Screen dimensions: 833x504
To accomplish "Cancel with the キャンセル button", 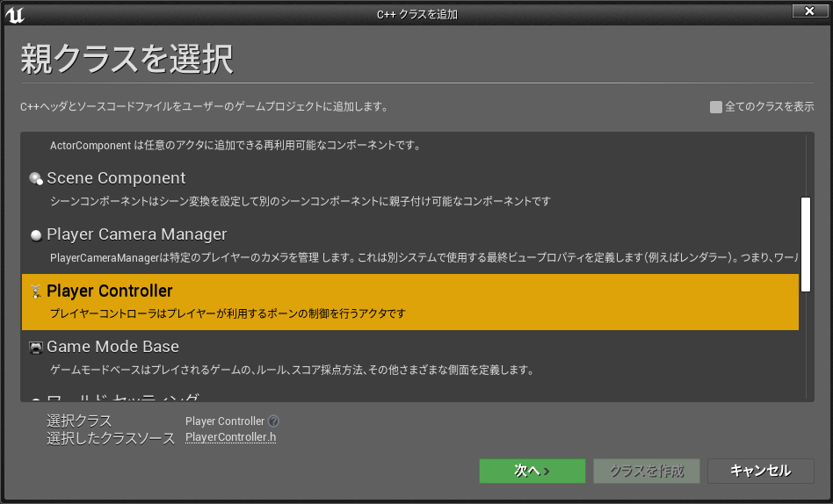I will pyautogui.click(x=761, y=471).
